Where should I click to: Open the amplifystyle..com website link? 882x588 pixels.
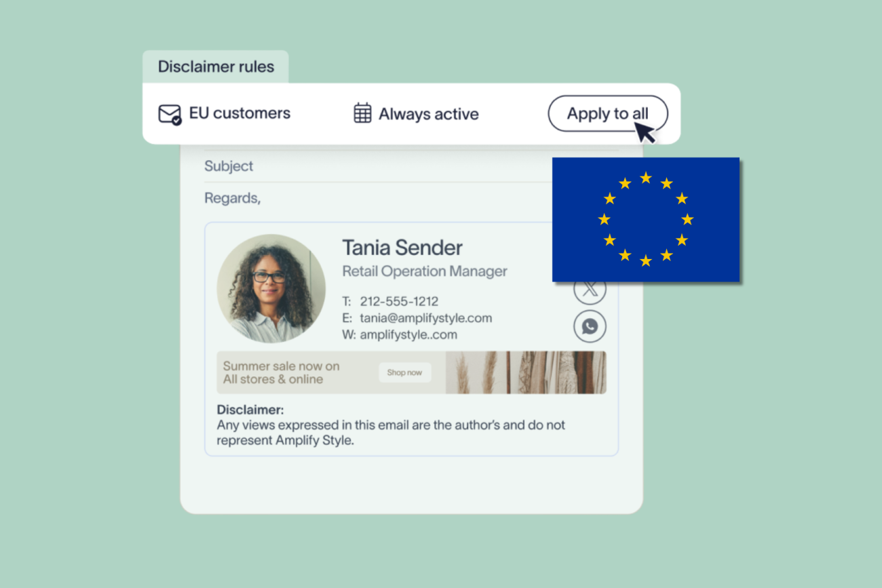(408, 334)
